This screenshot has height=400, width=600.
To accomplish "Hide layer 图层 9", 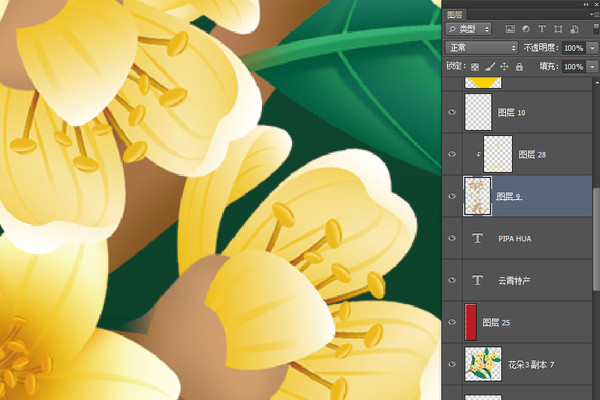I will click(x=452, y=196).
